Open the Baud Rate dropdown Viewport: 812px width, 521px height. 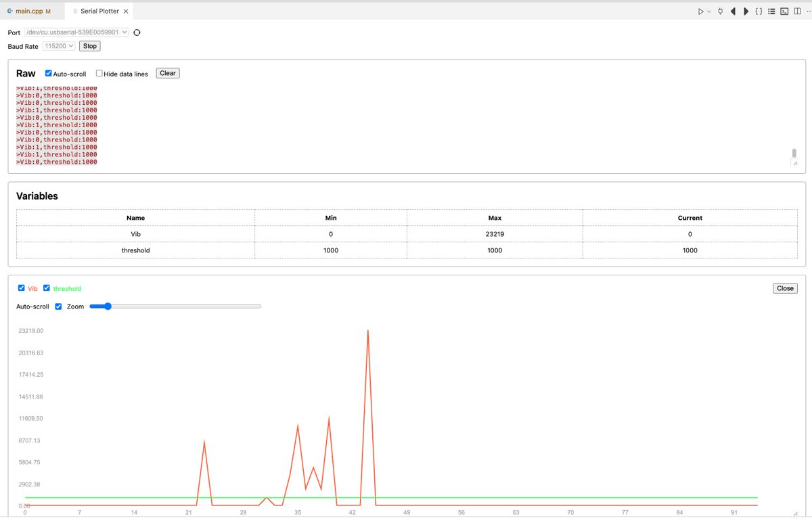(x=58, y=46)
